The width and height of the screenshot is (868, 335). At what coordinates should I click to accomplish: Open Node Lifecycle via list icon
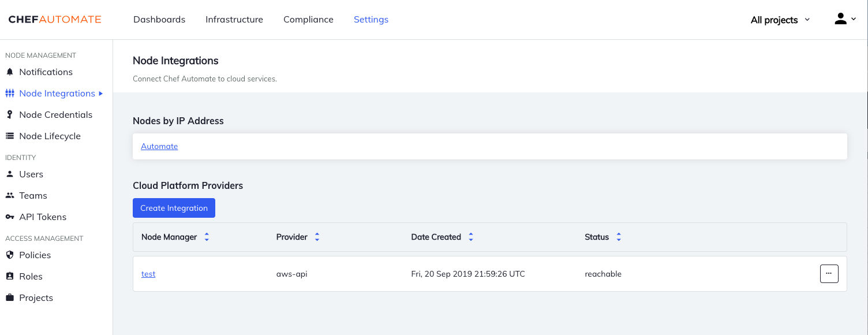point(10,136)
